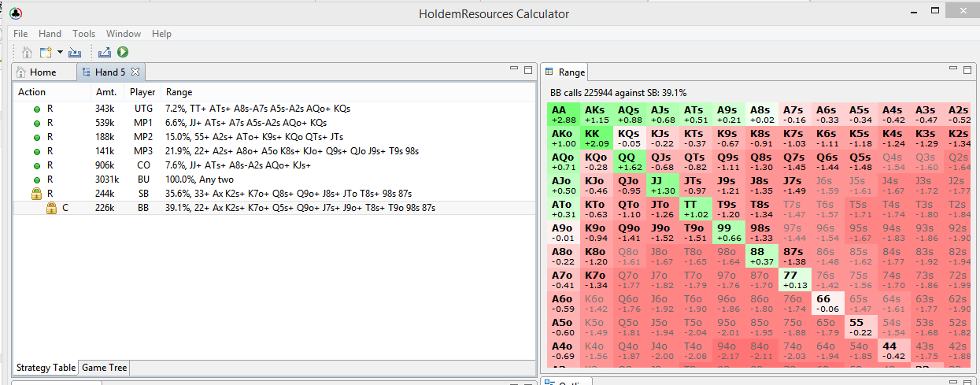Click the Action column header
The image size is (980, 385).
[x=32, y=92]
